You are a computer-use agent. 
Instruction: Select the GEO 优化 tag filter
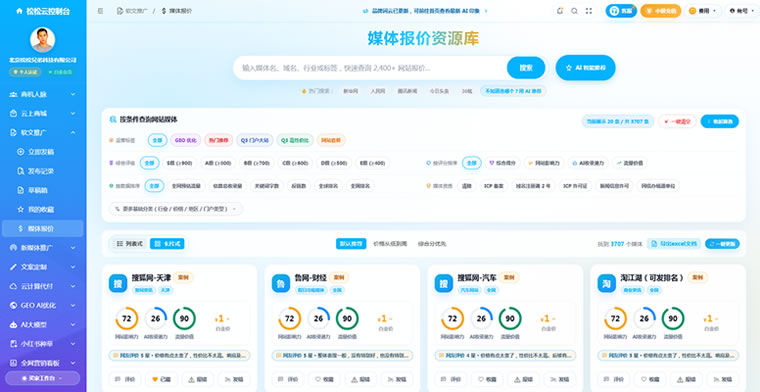(x=186, y=141)
